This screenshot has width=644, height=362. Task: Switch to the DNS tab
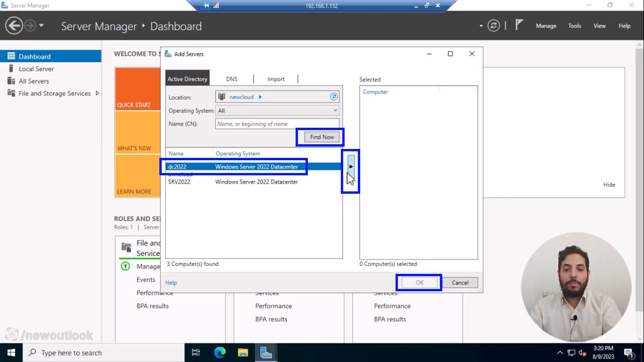point(231,79)
